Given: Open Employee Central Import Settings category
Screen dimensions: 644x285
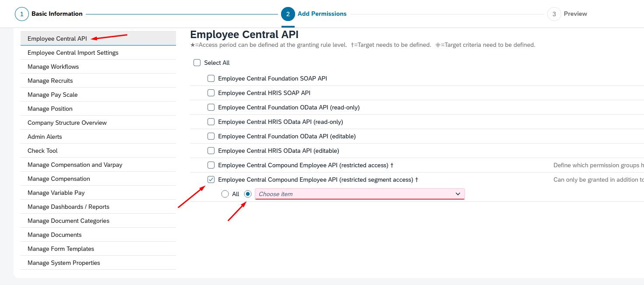Looking at the screenshot, I should pos(73,53).
